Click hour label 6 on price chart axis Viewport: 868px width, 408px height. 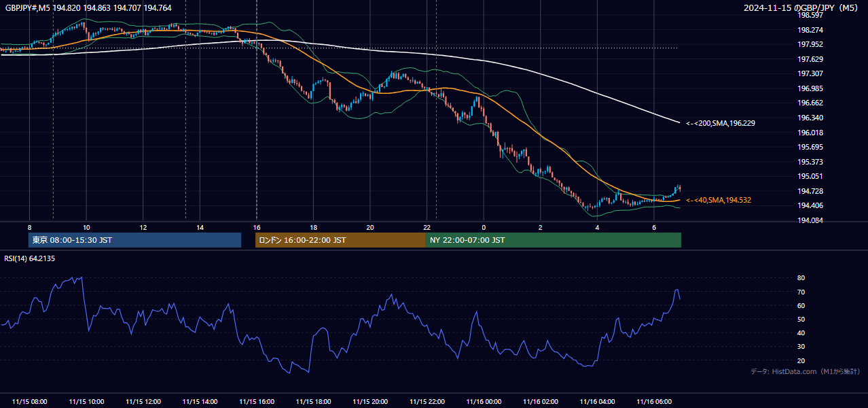tap(654, 227)
